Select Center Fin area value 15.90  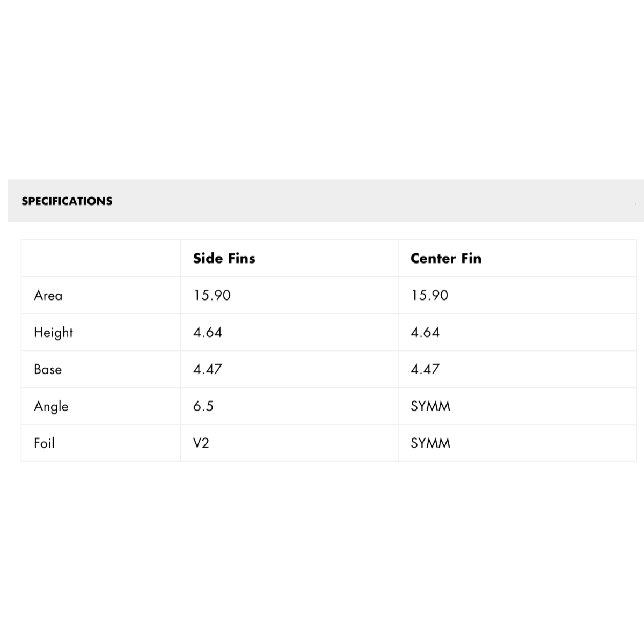coord(429,296)
